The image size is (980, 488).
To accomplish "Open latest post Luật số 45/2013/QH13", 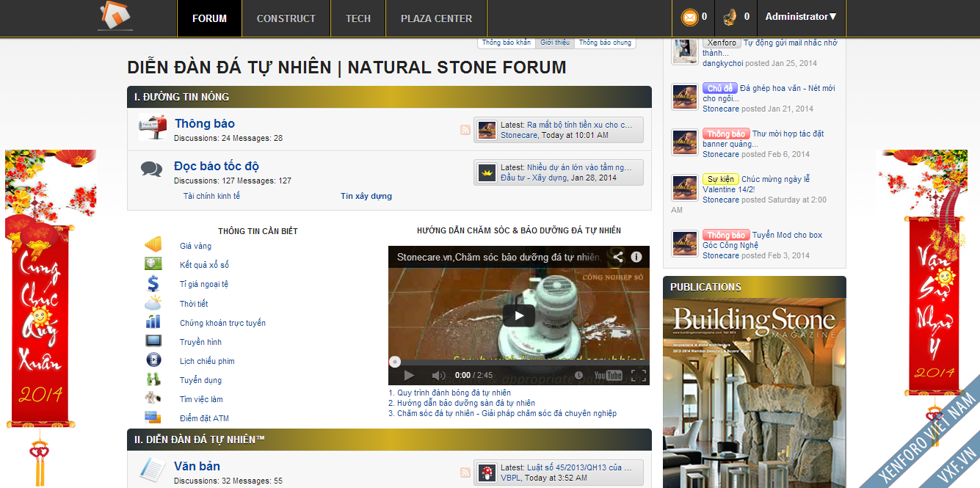I will (579, 467).
